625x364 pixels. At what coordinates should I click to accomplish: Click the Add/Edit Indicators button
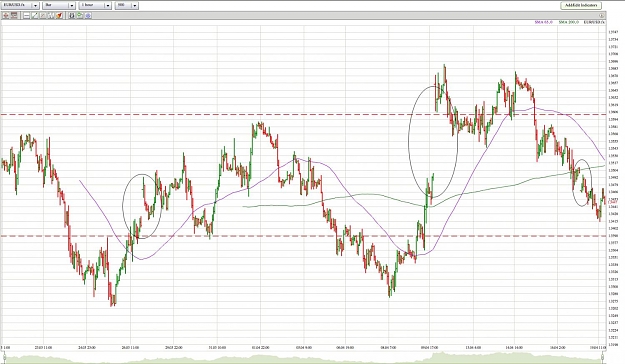(x=581, y=5)
